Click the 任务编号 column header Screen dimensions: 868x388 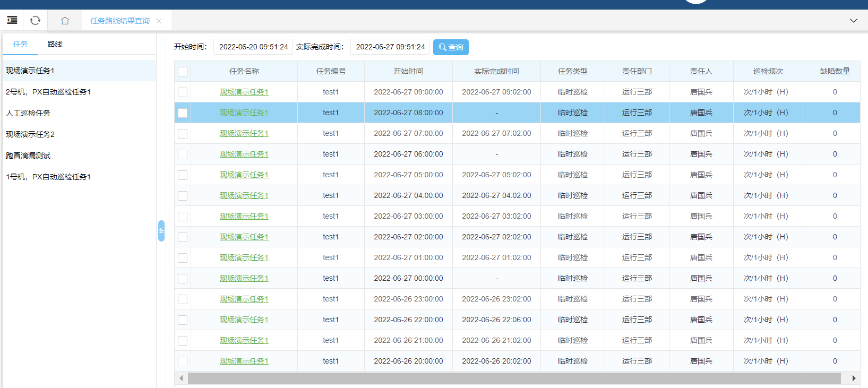(331, 71)
